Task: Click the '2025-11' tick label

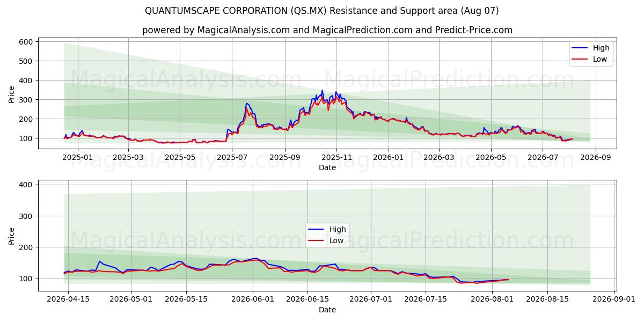Action: [336, 157]
